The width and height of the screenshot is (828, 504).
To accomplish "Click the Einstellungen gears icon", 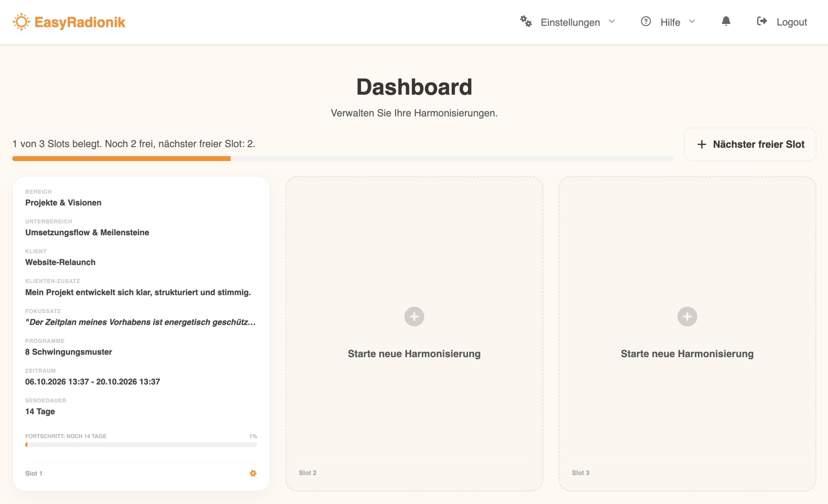I will point(526,21).
